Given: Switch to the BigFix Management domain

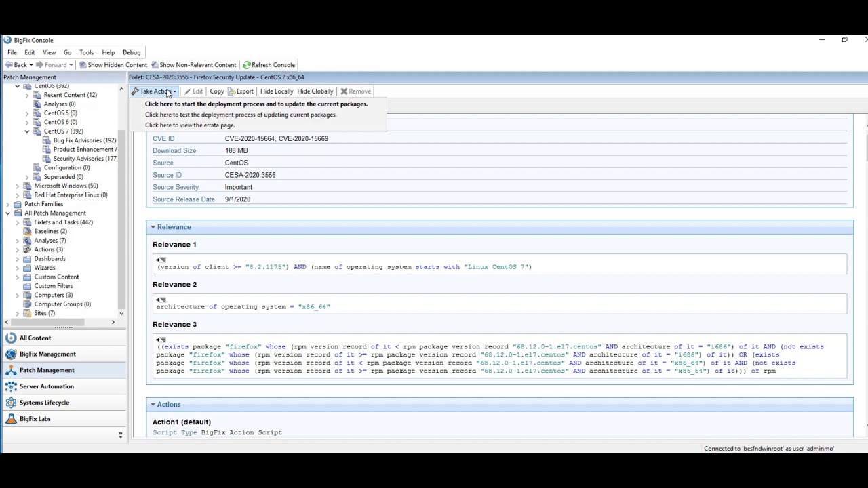Looking at the screenshot, I should [63, 354].
